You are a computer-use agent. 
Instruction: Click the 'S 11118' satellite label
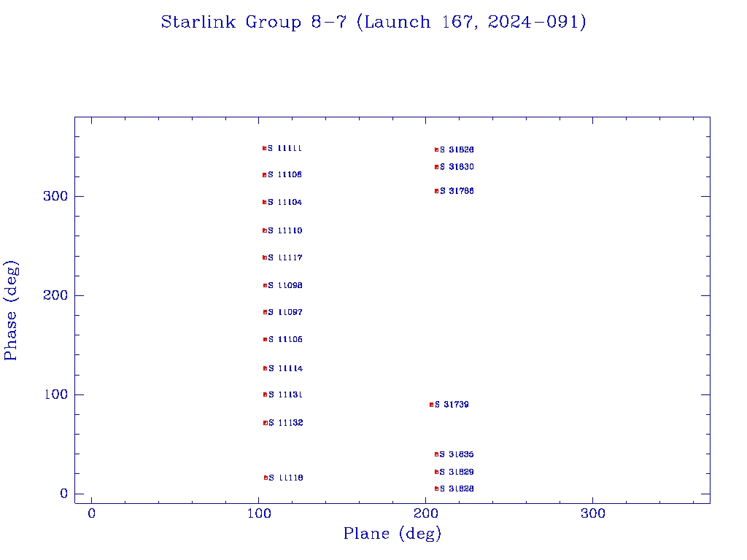coord(286,478)
